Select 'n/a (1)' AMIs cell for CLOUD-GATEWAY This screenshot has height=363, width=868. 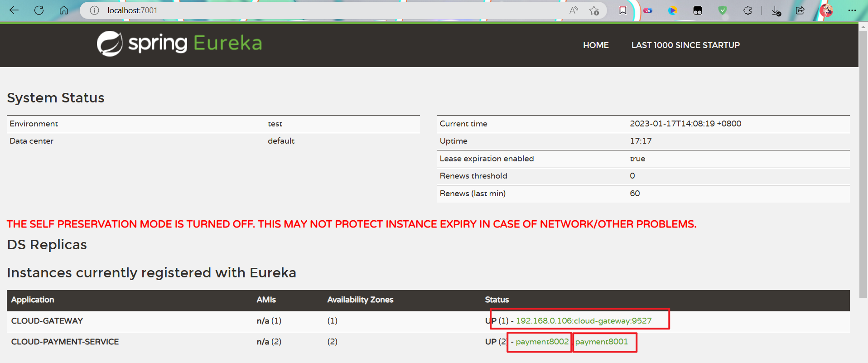tap(269, 321)
